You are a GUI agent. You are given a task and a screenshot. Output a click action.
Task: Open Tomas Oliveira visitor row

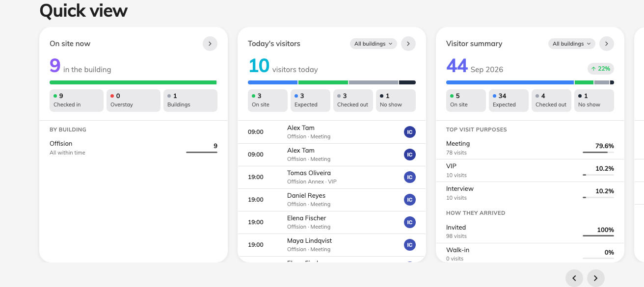[332, 177]
